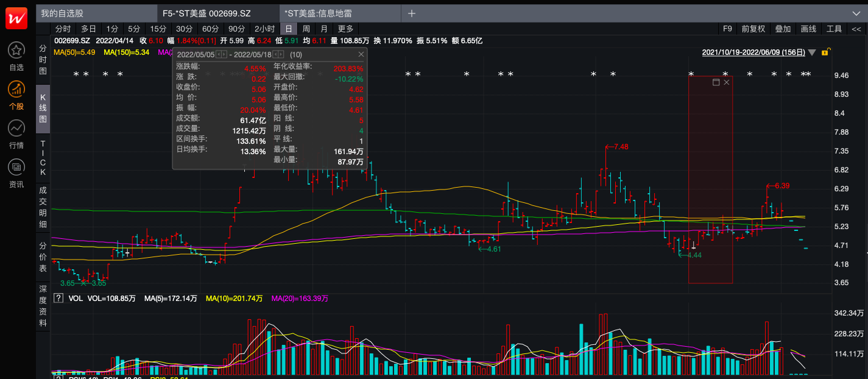868x379 pixels.
Task: Open the 深度资料 side tab
Action: pos(43,306)
